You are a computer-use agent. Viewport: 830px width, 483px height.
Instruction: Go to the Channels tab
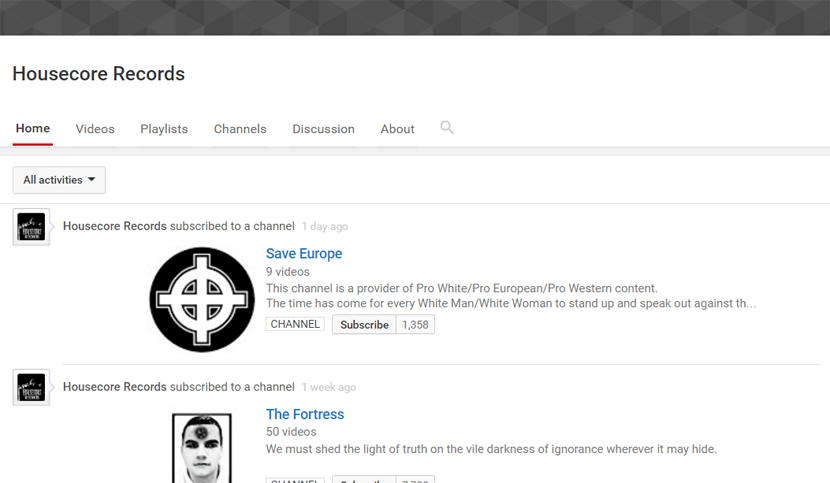tap(240, 129)
